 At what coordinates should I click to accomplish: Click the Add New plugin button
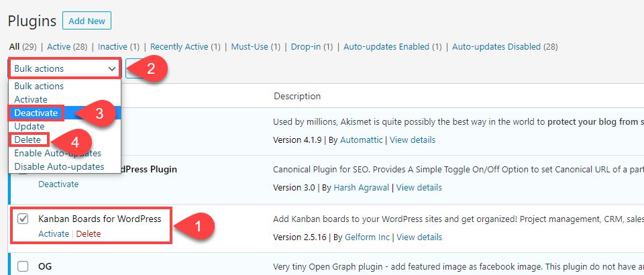pyautogui.click(x=87, y=21)
